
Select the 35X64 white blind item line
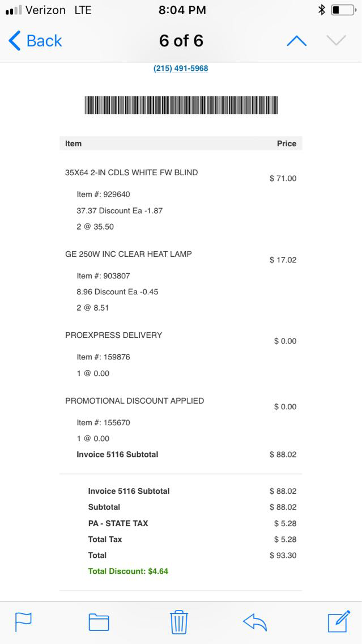point(131,172)
